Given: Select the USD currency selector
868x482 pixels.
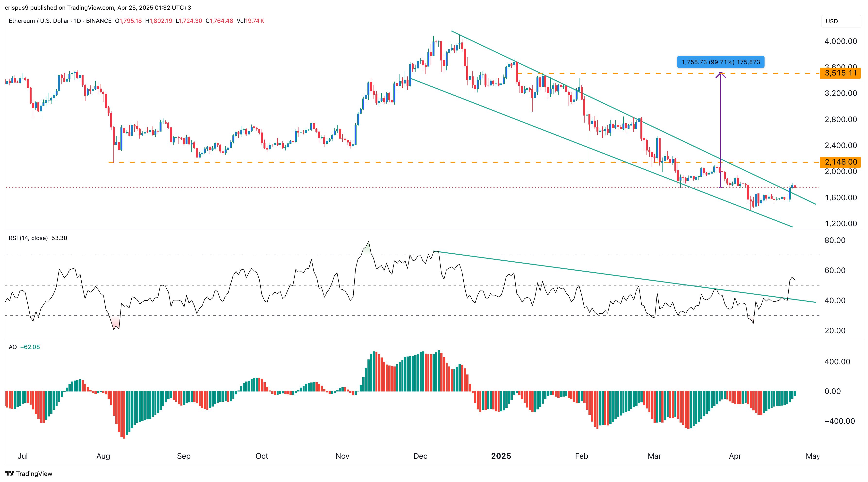Looking at the screenshot, I should point(832,21).
